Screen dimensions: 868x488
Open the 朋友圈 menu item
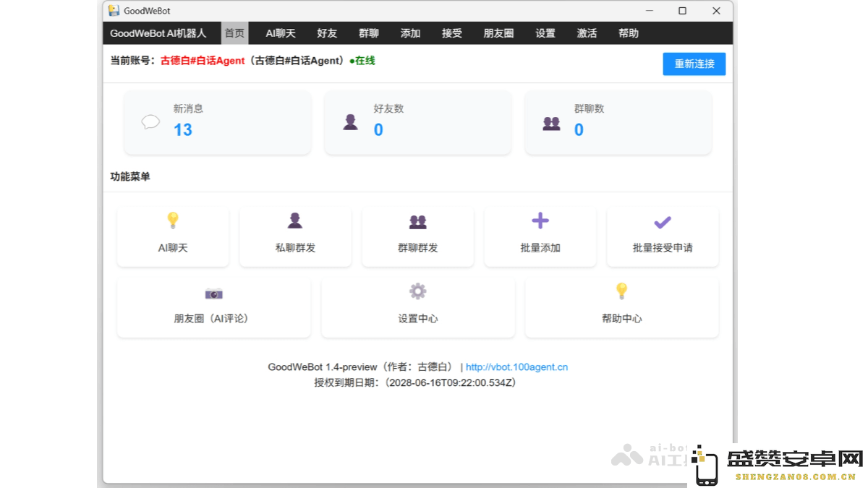pyautogui.click(x=498, y=33)
